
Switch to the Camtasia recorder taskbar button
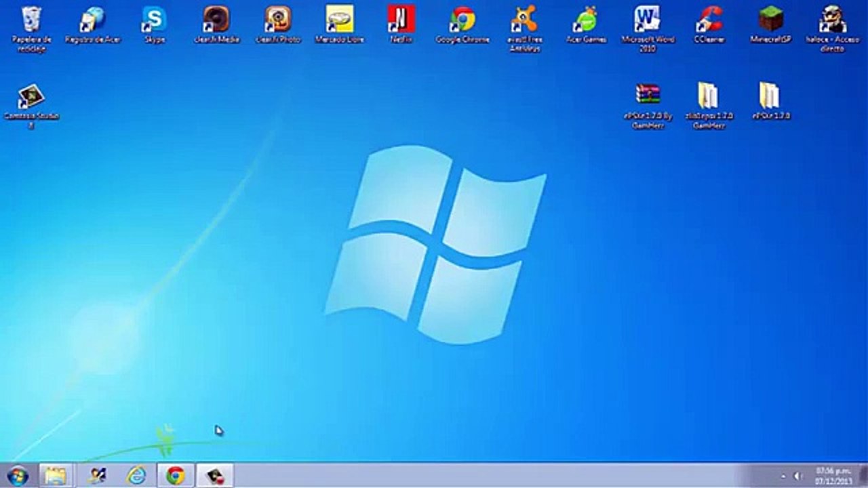tap(215, 476)
